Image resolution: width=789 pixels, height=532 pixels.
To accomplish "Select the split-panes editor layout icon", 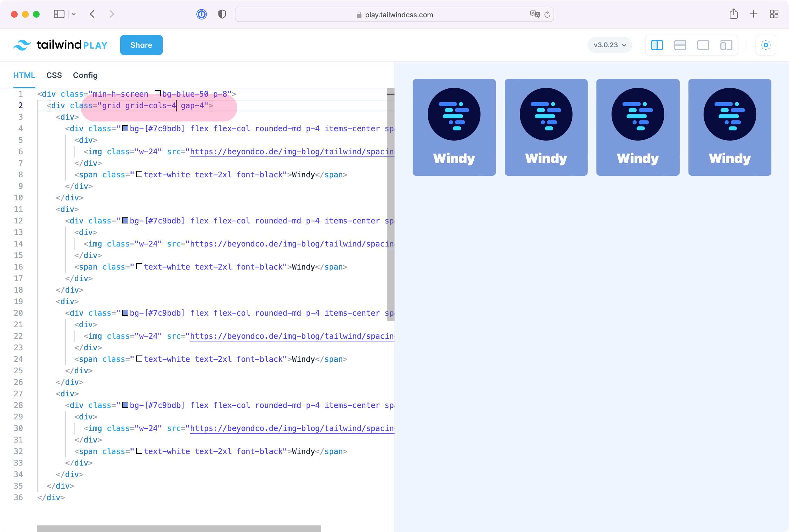I will (x=657, y=45).
